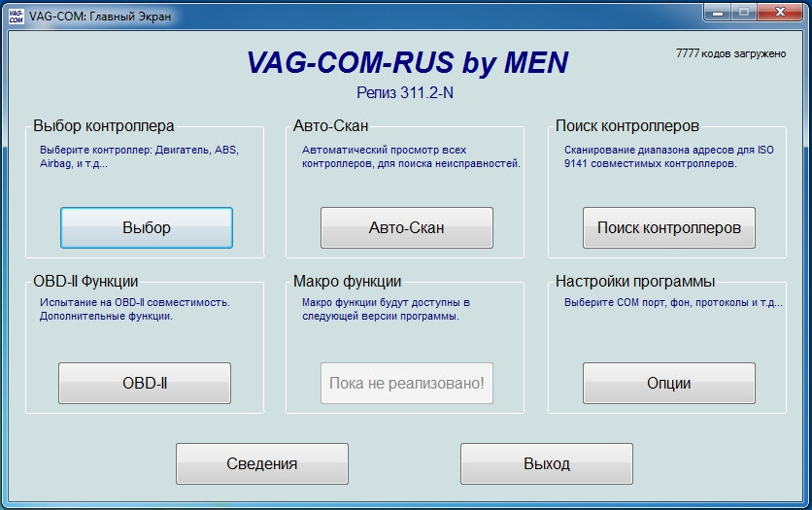812x510 pixels.
Task: Click the VAG-COM-RUS by MEN heading
Action: pos(407,62)
